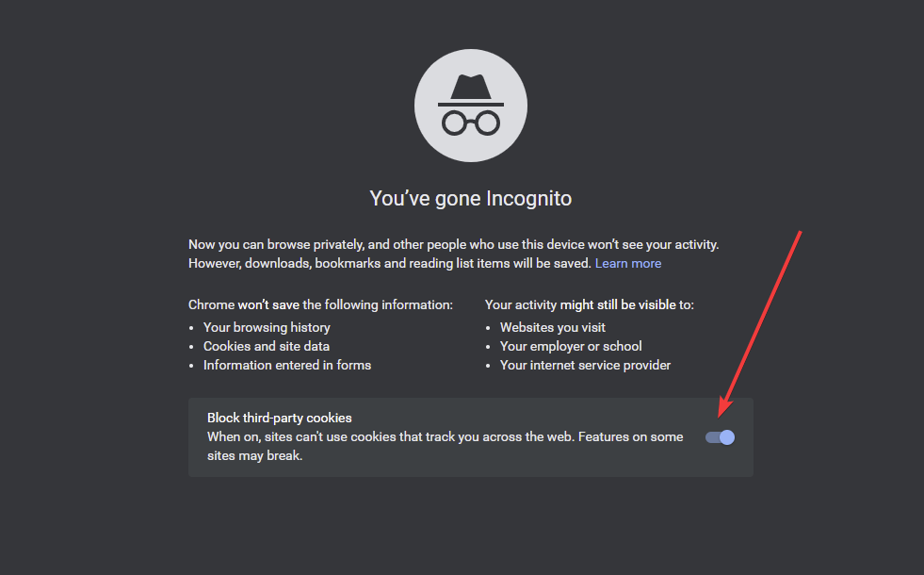Click the hat shape inside the Incognito logo

click(x=471, y=90)
